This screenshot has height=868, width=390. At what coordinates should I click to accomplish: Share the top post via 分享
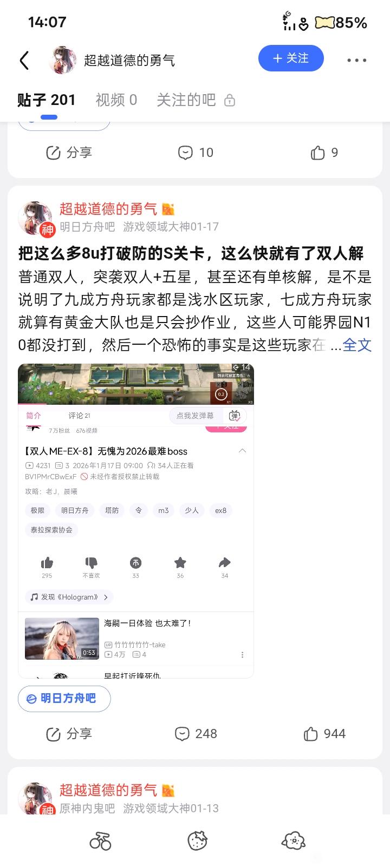tap(69, 153)
